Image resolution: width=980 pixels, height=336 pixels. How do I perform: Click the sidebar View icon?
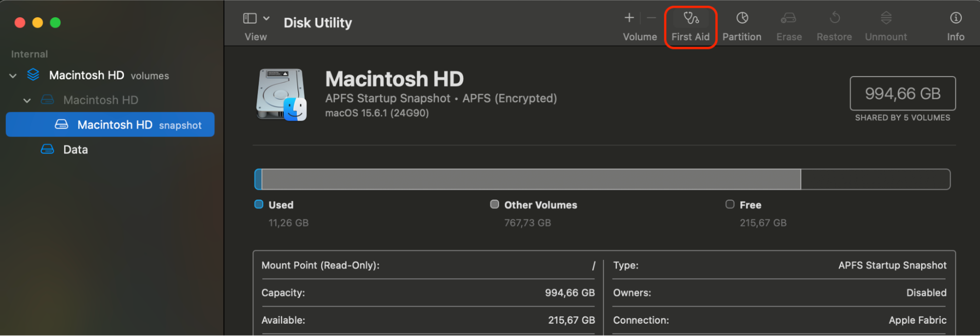(x=250, y=18)
